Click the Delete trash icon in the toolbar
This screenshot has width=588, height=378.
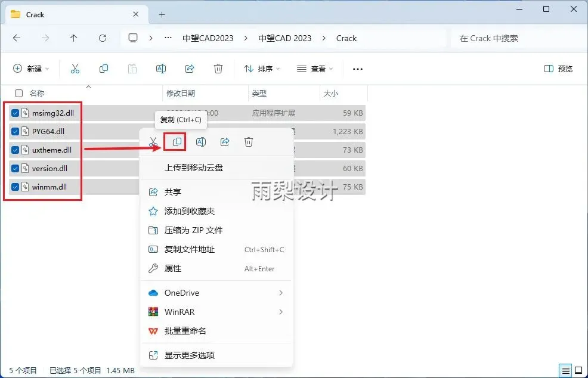click(218, 69)
